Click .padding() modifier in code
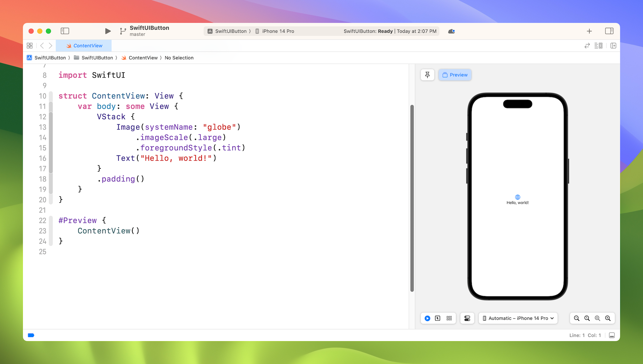This screenshot has height=364, width=643. [121, 179]
